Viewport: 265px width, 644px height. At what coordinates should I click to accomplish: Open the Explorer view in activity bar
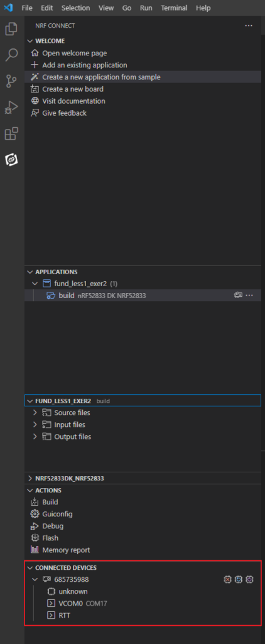11,29
